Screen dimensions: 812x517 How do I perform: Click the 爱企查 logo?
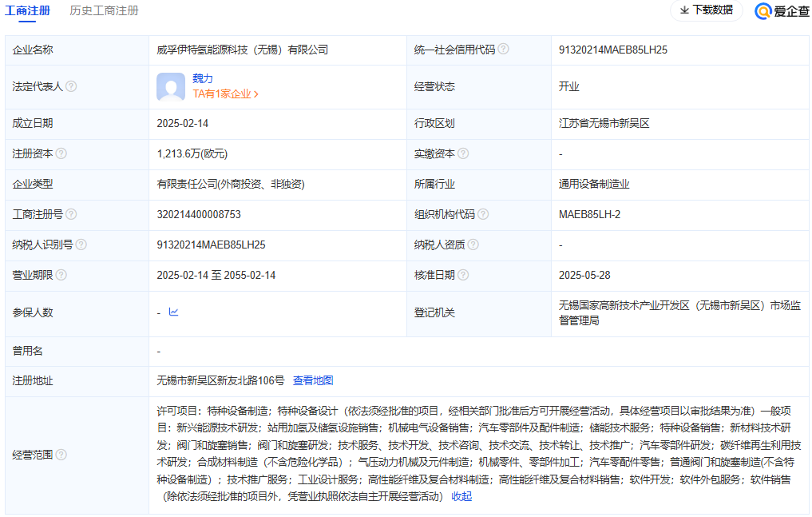[782, 10]
